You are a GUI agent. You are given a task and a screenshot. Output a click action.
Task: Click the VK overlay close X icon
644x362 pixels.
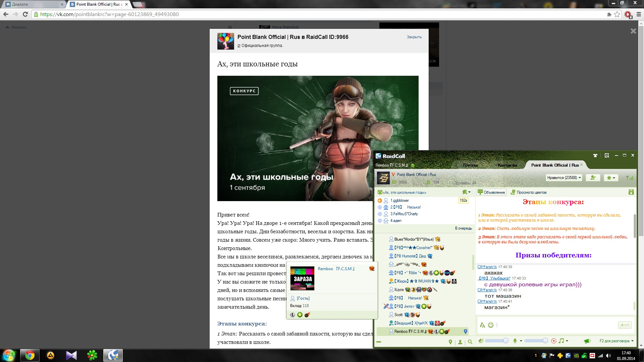633,31
